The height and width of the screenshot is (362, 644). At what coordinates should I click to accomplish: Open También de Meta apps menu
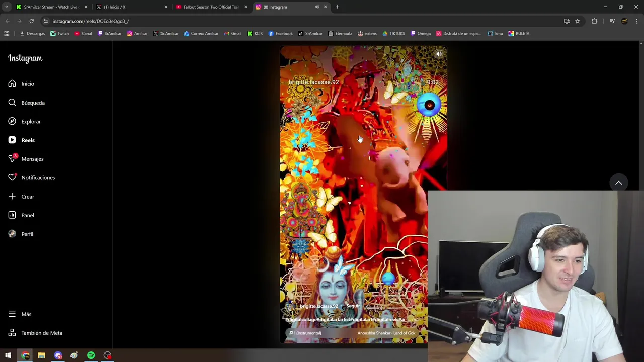[35, 333]
